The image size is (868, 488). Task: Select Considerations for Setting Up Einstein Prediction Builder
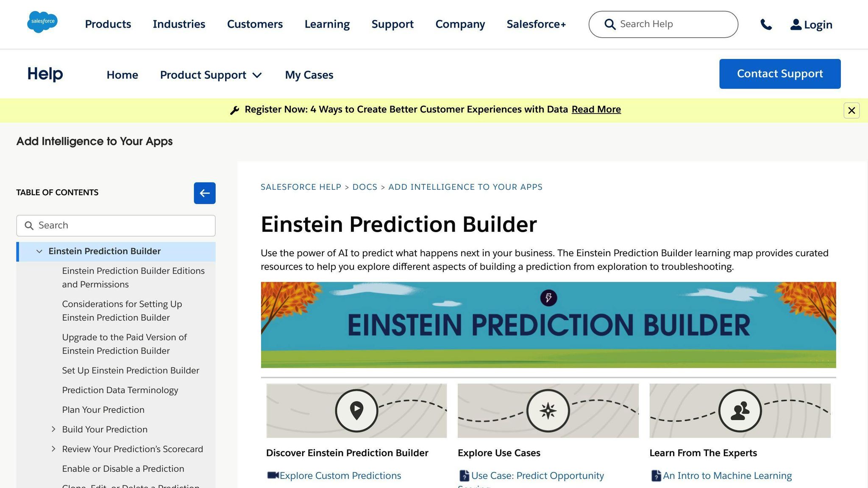[x=122, y=311]
